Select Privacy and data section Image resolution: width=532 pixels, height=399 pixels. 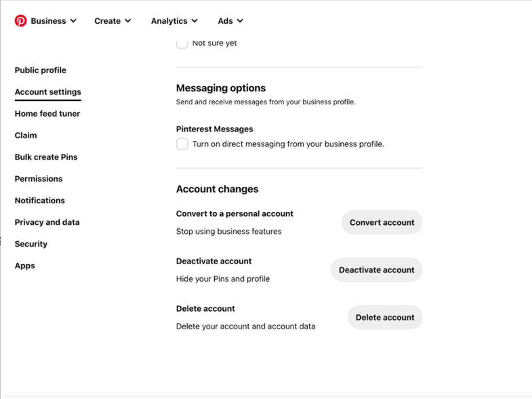[x=47, y=222]
